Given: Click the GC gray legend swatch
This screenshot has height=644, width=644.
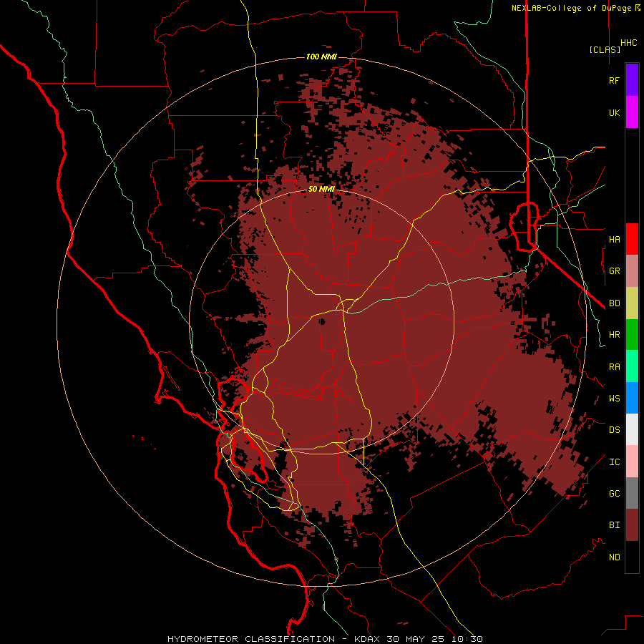Looking at the screenshot, I should 632,493.
